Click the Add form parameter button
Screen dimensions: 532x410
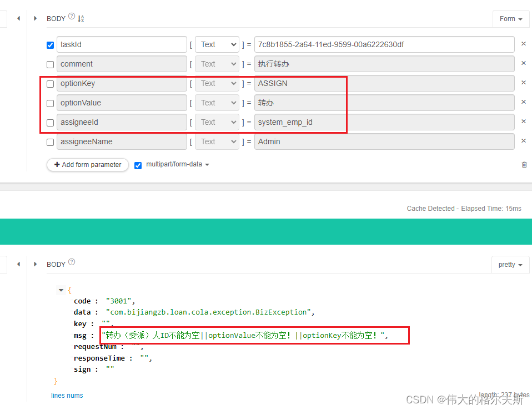87,165
